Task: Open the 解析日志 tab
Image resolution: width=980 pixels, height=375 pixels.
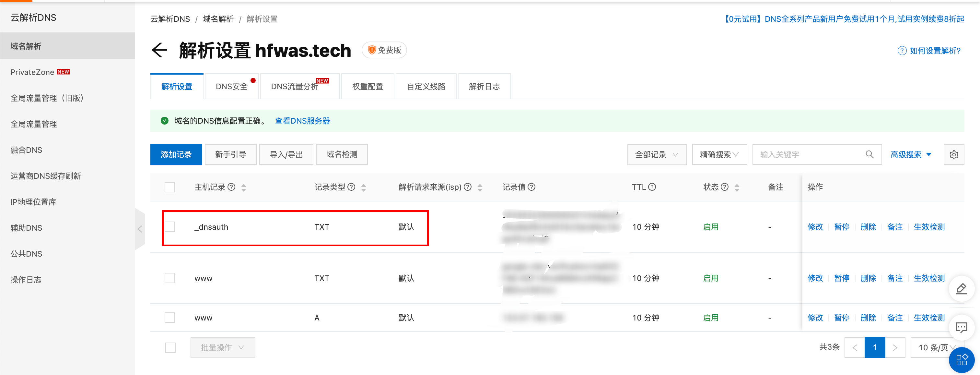Action: (484, 86)
